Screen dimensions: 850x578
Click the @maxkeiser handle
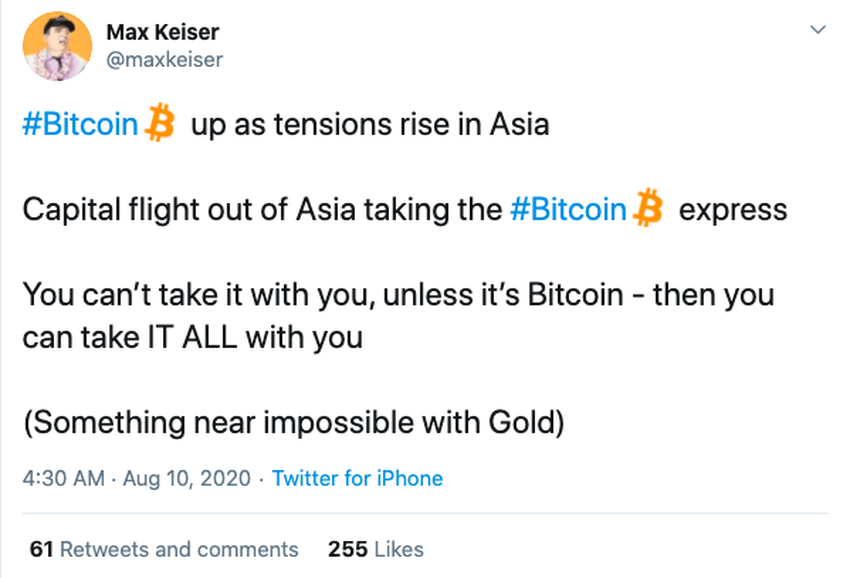tap(164, 60)
